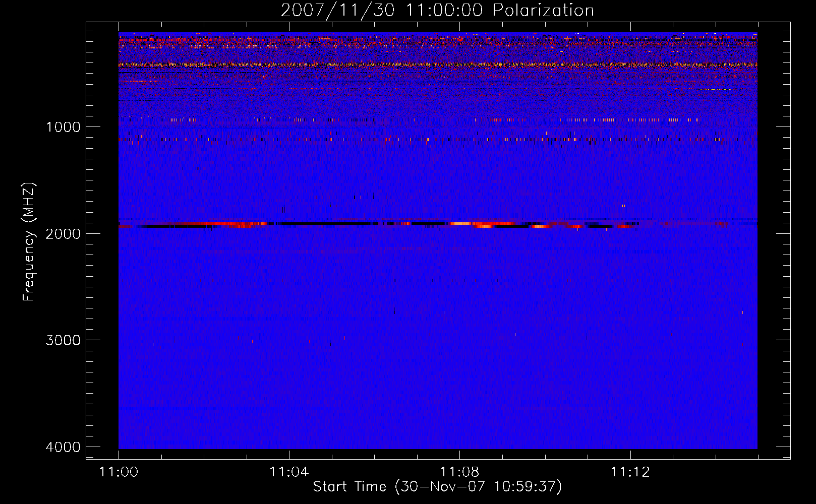
Task: Click the "1000" frequency tick label
Action: pos(63,127)
